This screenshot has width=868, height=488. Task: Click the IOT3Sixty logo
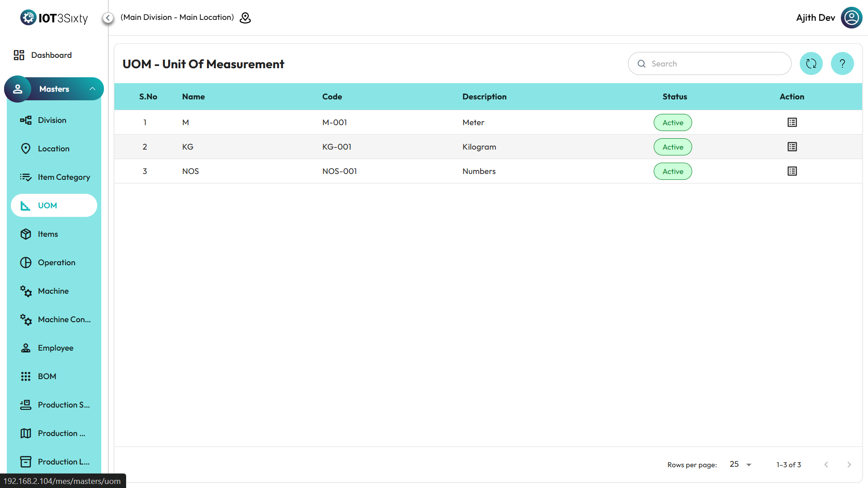tap(54, 18)
